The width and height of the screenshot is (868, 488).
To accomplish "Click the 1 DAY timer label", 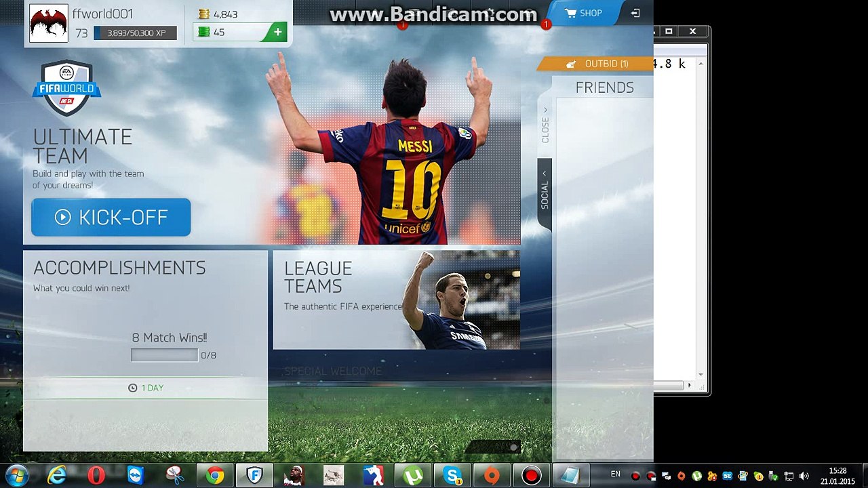I will coord(146,388).
